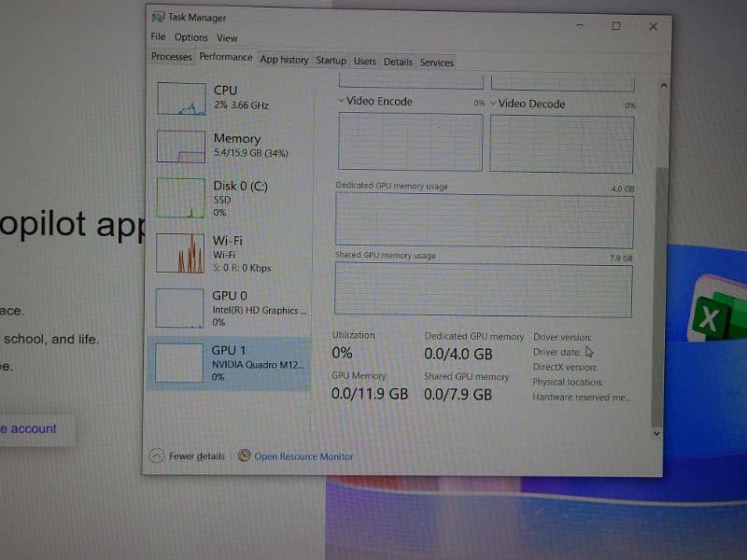Click the Utilization 0% value

coord(342,353)
